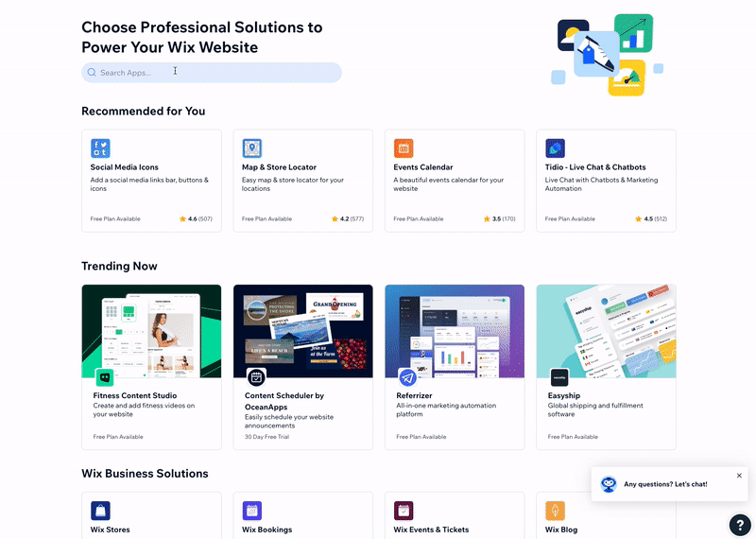Click the Fitness Content Studio logo icon

click(104, 377)
